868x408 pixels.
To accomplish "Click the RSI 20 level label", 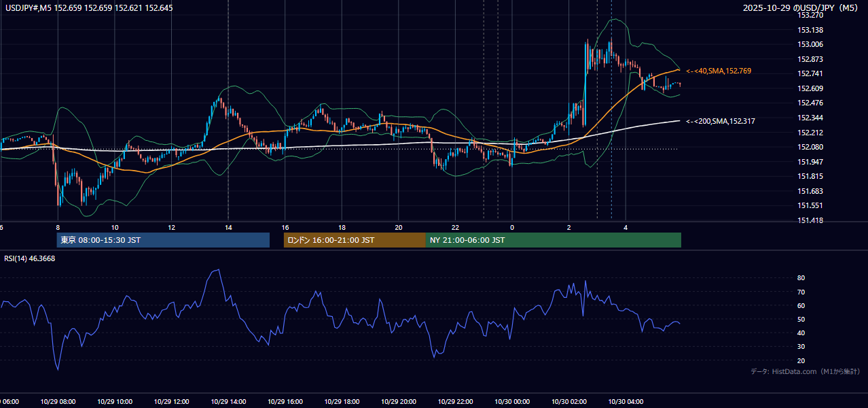I will click(801, 360).
